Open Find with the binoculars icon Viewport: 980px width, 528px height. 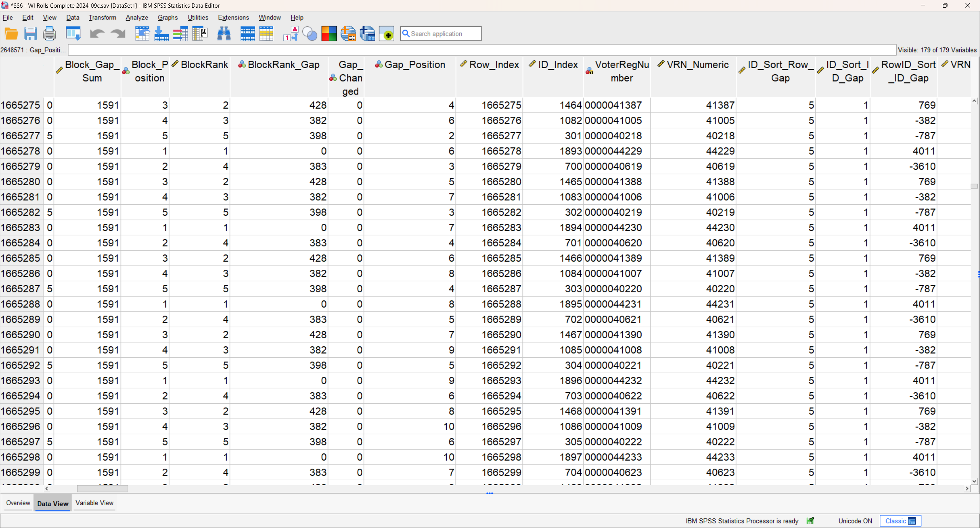coord(224,34)
